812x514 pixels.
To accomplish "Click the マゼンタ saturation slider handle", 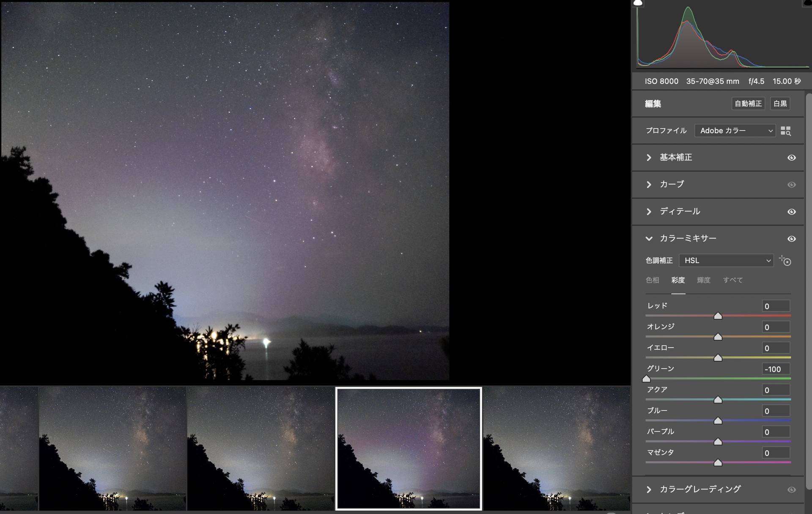I will click(x=718, y=463).
